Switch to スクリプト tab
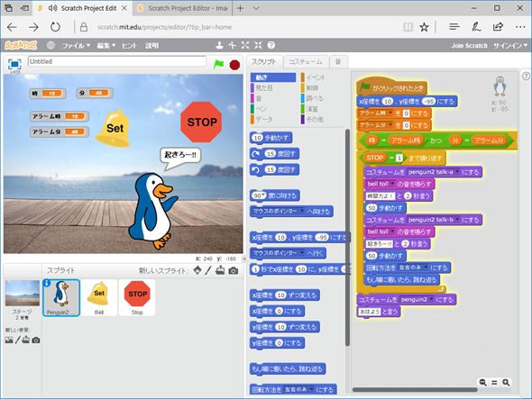532x399 pixels. 263,62
